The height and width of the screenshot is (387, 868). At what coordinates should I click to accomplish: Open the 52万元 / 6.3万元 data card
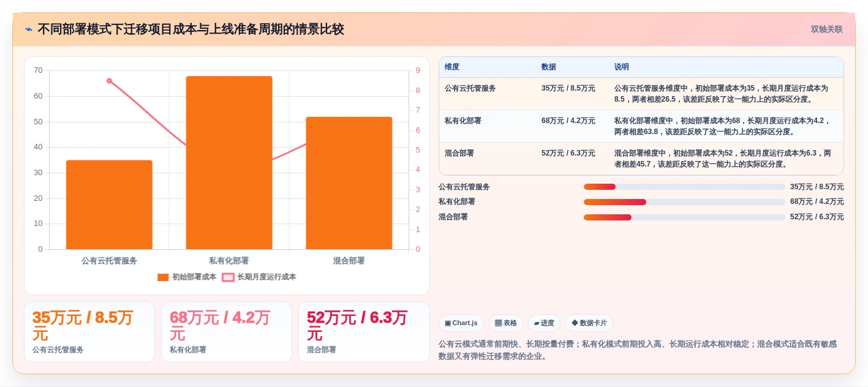pyautogui.click(x=364, y=332)
